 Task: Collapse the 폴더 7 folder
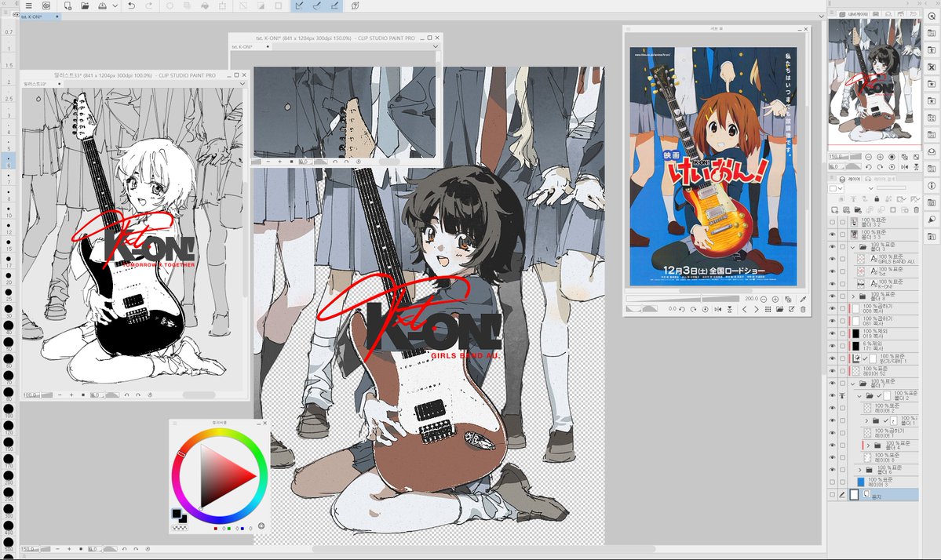pyautogui.click(x=853, y=383)
